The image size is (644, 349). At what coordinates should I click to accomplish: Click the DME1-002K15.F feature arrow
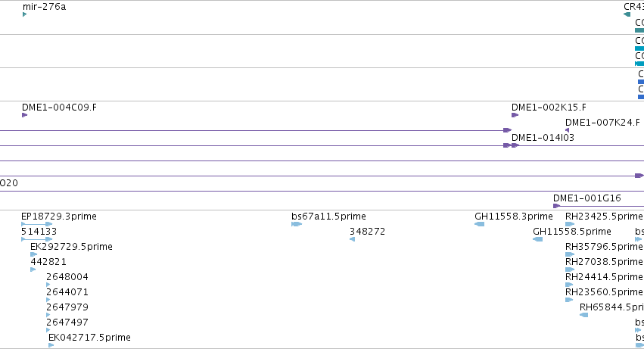click(515, 115)
